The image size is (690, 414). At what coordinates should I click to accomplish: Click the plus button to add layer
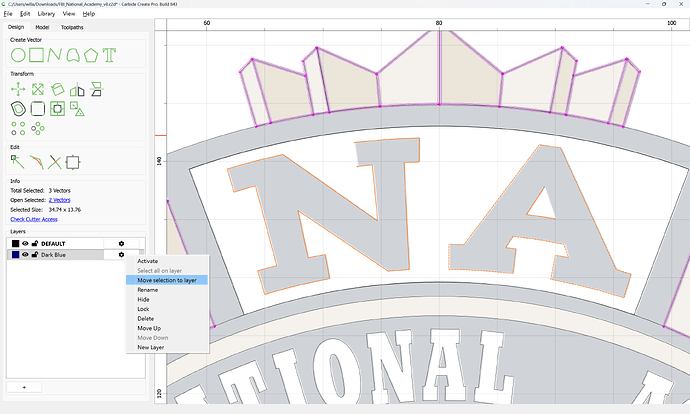[x=24, y=387]
